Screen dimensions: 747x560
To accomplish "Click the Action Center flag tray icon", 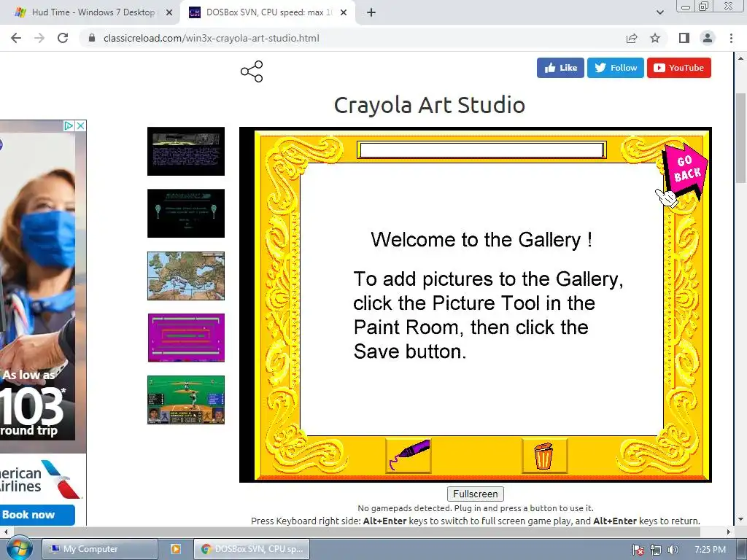I will click(638, 550).
